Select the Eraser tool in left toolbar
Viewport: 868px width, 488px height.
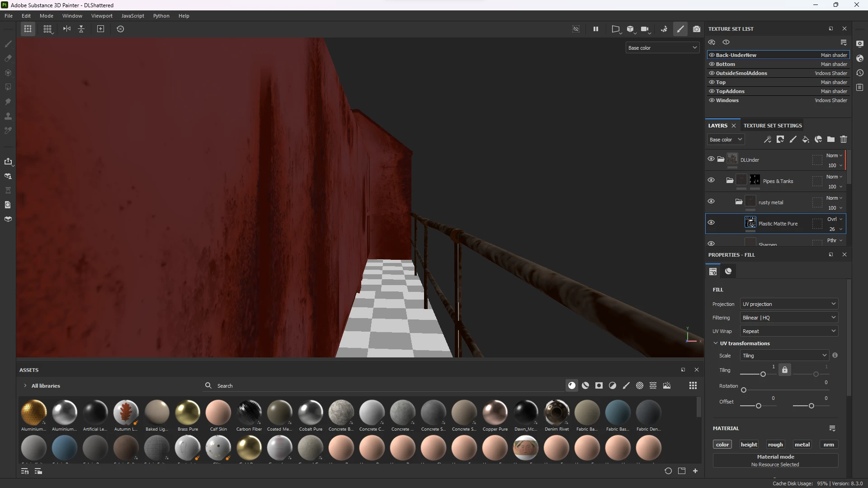8,58
